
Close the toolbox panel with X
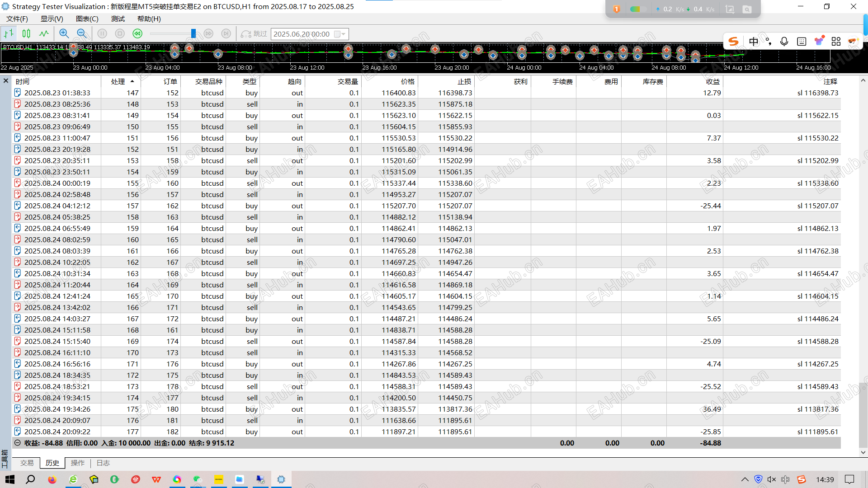(6, 81)
